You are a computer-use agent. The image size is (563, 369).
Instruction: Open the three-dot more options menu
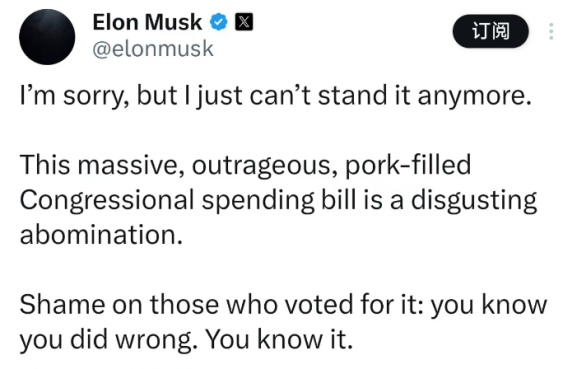point(551,31)
